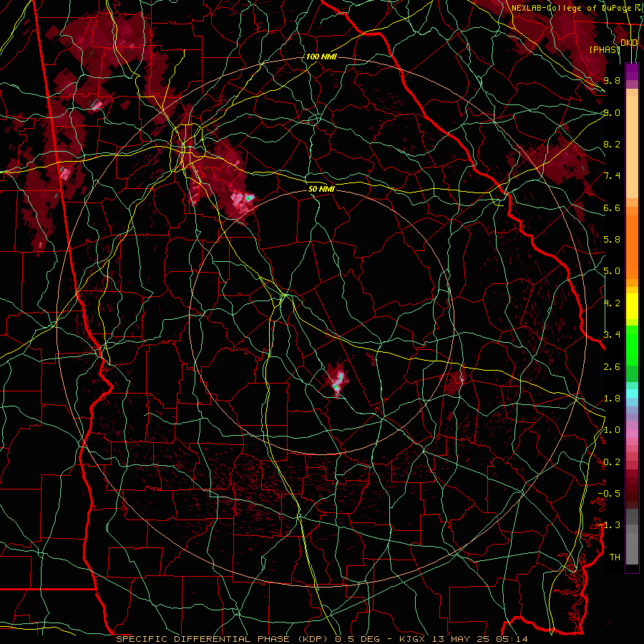This screenshot has width=644, height=644.
Task: Click the 9.0 value on the color scale
Action: click(x=612, y=112)
